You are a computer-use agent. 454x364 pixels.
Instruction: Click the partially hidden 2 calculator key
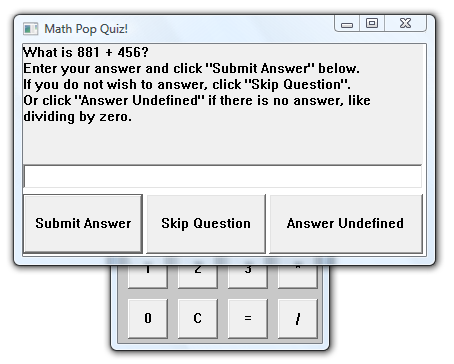(x=197, y=277)
